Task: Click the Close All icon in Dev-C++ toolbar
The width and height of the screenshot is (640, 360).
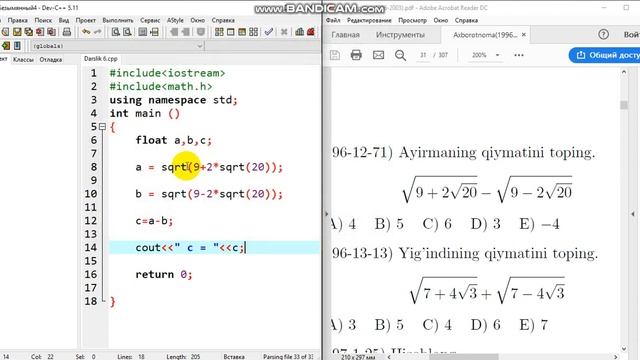Action: coord(51,32)
